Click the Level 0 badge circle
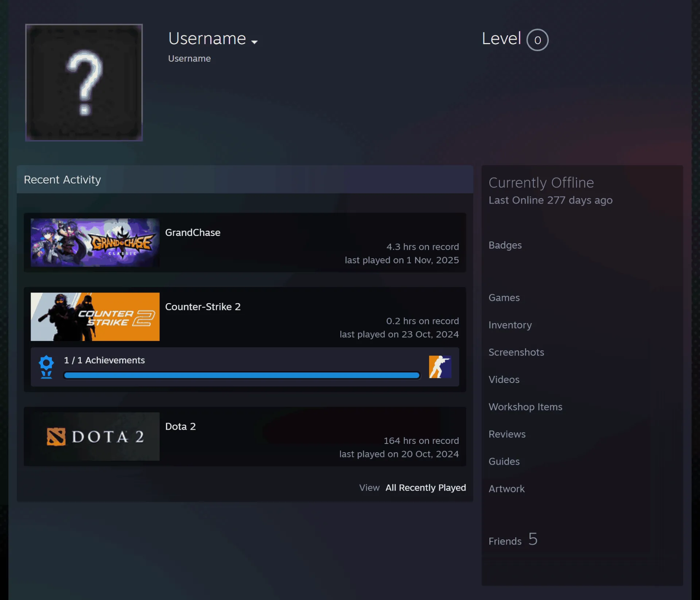Screen dimensions: 700x600 [x=537, y=40]
